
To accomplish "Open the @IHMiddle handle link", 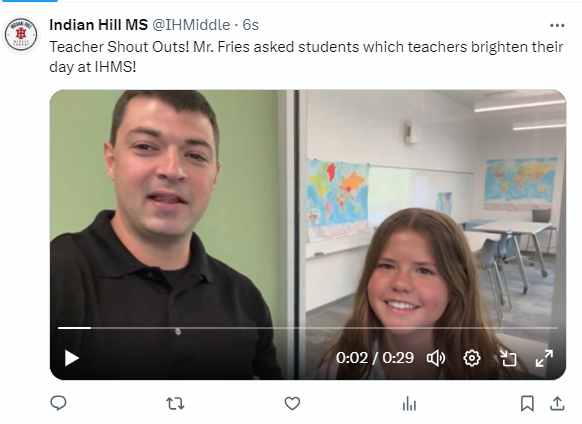I will pos(191,25).
